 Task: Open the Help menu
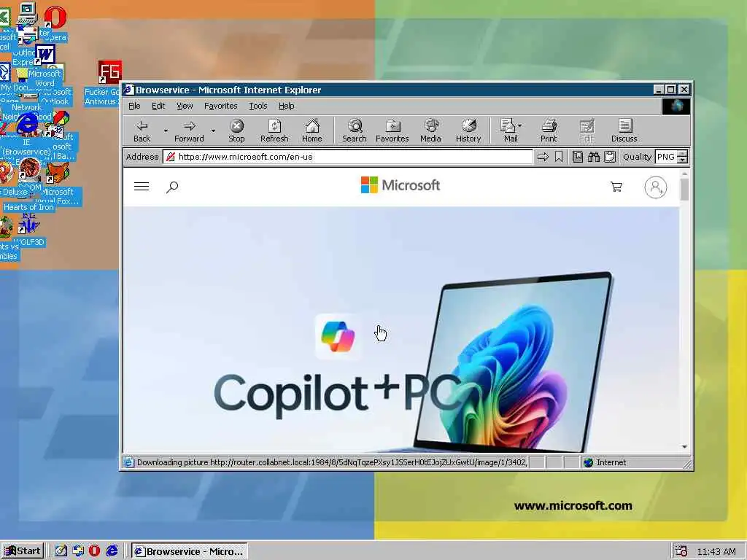click(286, 106)
